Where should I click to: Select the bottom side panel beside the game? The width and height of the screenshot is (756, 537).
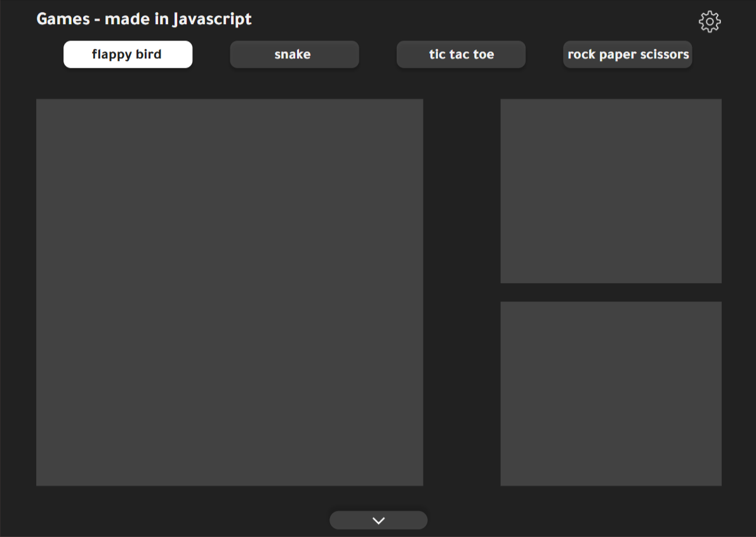611,394
